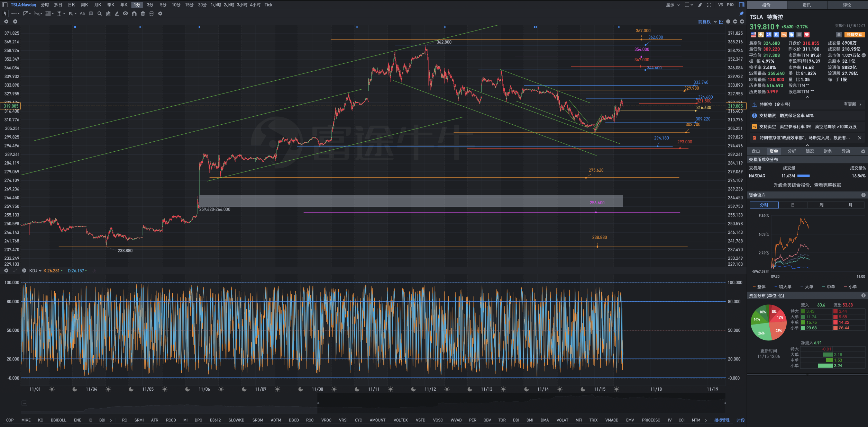Toggle the right side panel
The width and height of the screenshot is (868, 427).
pos(742,5)
